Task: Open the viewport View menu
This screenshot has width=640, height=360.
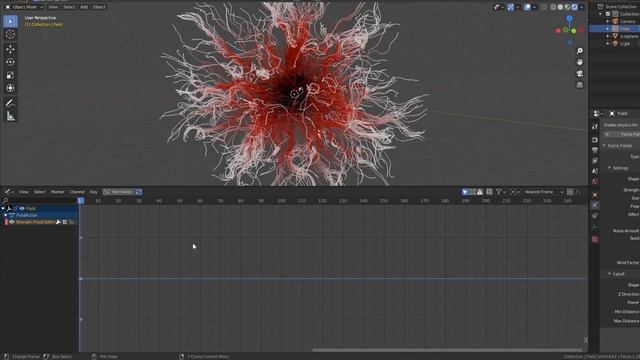Action: pos(53,7)
